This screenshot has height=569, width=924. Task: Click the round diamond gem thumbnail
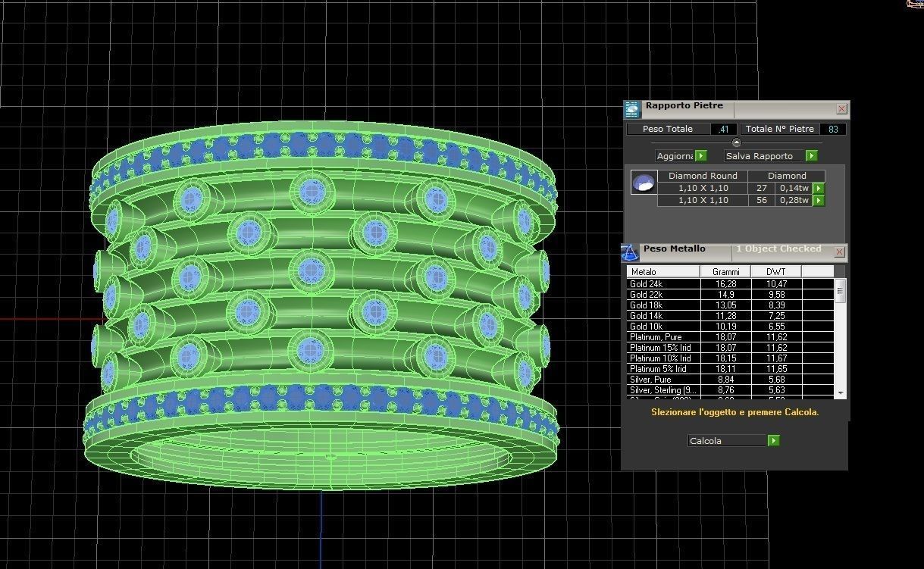644,183
